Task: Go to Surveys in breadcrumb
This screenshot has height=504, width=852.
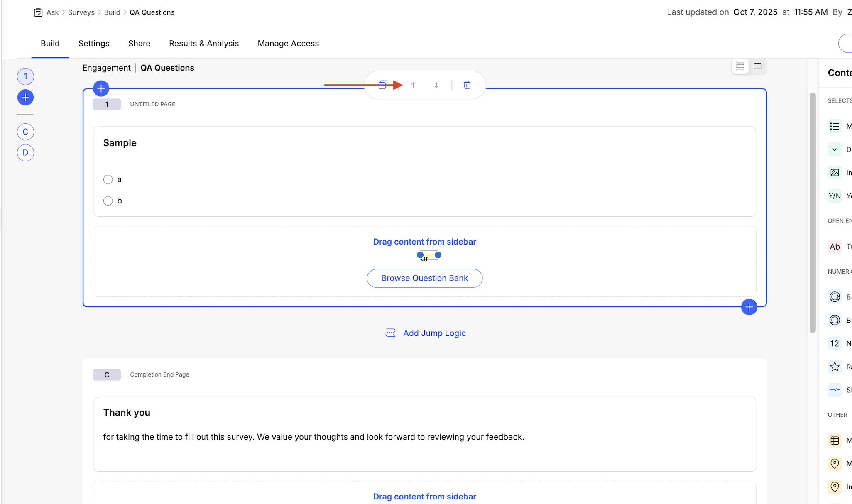Action: (x=81, y=12)
